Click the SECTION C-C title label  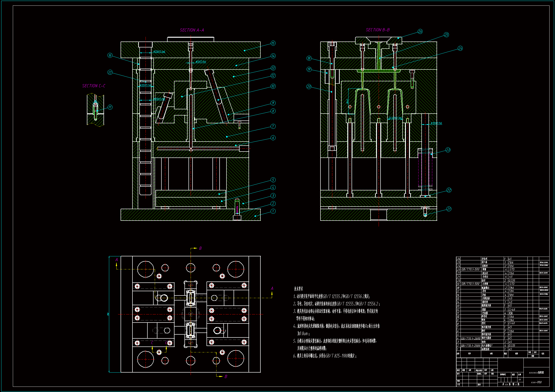click(x=94, y=86)
